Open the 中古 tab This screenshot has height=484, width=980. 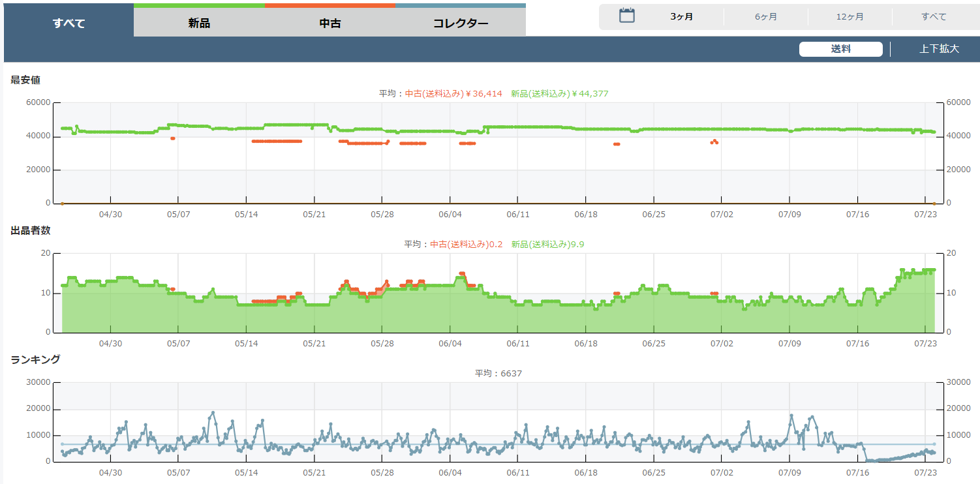tap(330, 23)
